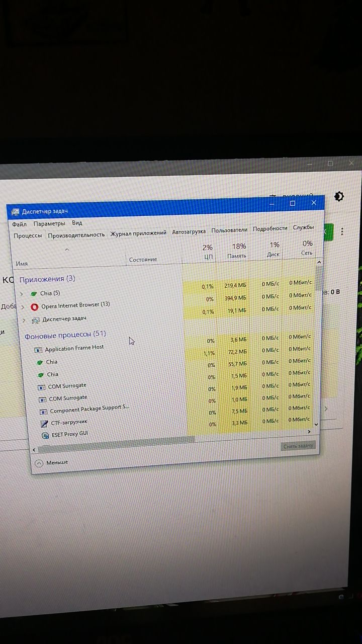Click the 219,4 МБ memory value
This screenshot has height=644, width=362.
235,286
